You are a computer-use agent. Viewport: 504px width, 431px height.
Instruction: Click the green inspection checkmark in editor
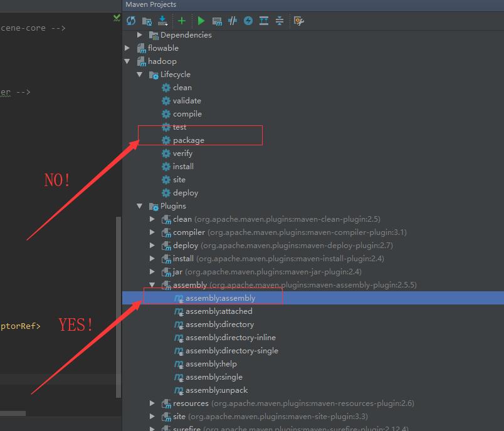(x=117, y=18)
